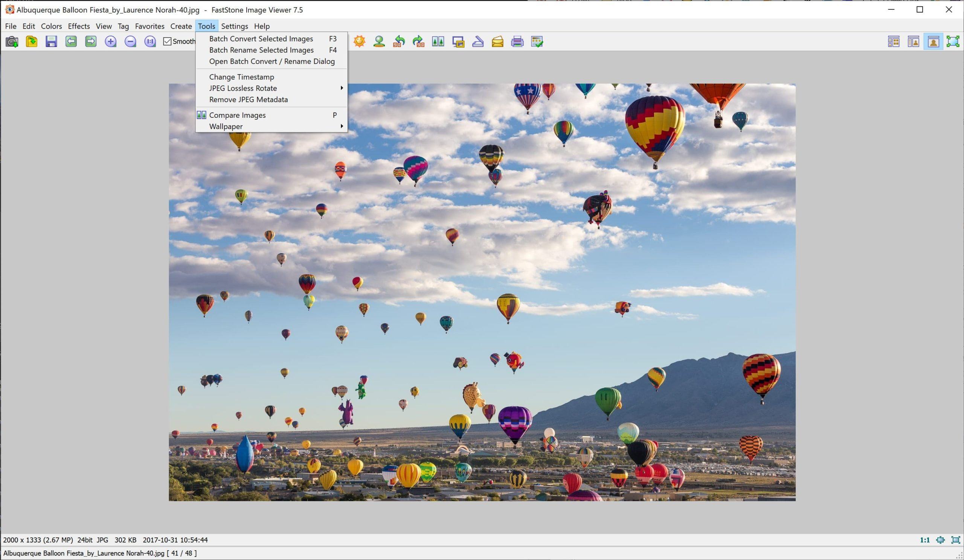Switch to thumbnail browser view layout
The height and width of the screenshot is (560, 964).
click(x=894, y=41)
